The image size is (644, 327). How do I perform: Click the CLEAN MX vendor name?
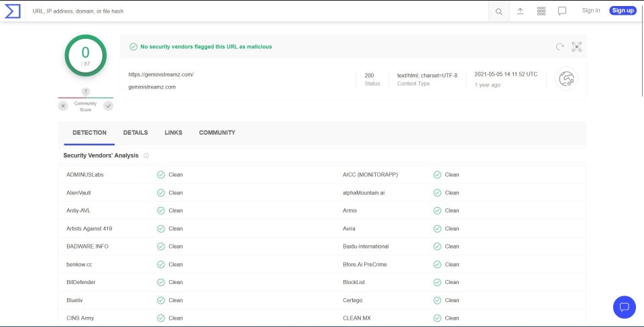[x=356, y=318]
